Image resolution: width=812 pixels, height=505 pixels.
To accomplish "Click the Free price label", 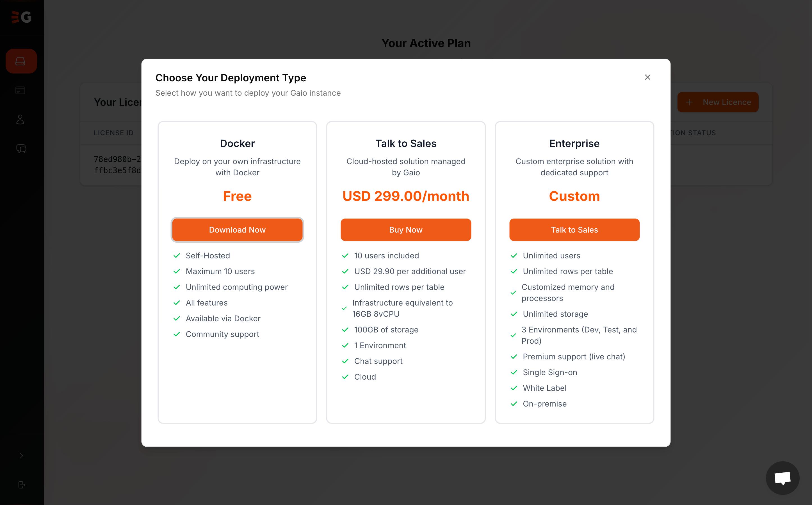I will point(237,196).
